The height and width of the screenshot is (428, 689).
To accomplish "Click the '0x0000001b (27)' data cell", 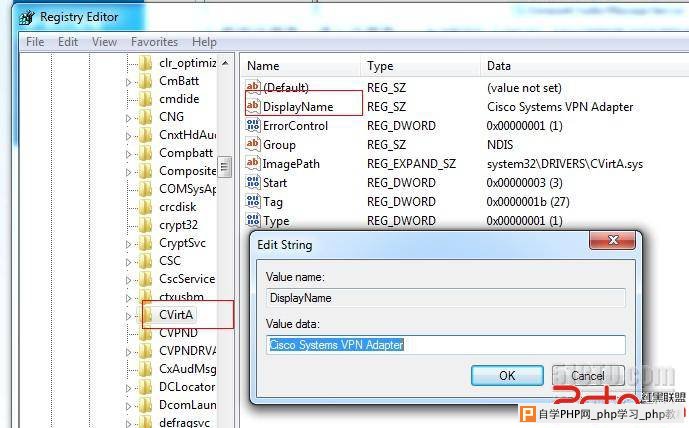I will coord(528,202).
